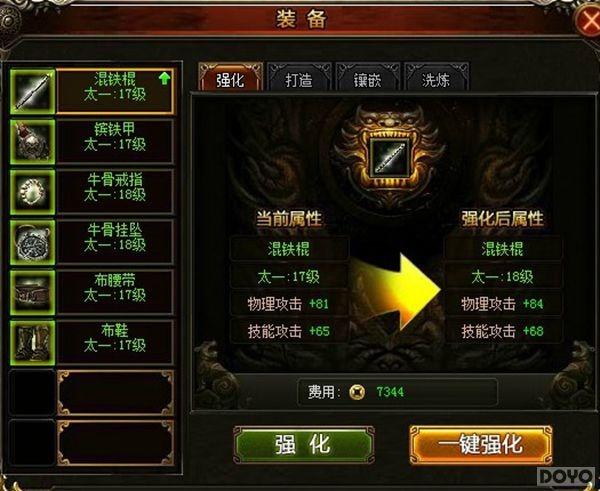Click the gold coin icon beside 费用
The height and width of the screenshot is (491, 600).
357,392
